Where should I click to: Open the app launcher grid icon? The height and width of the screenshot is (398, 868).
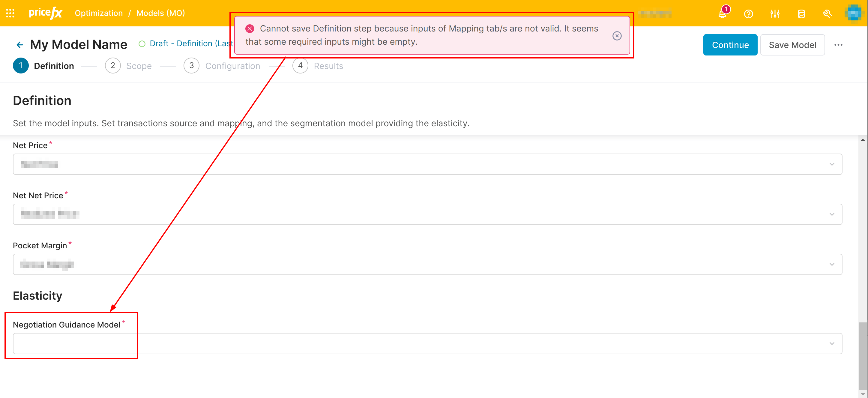click(10, 13)
